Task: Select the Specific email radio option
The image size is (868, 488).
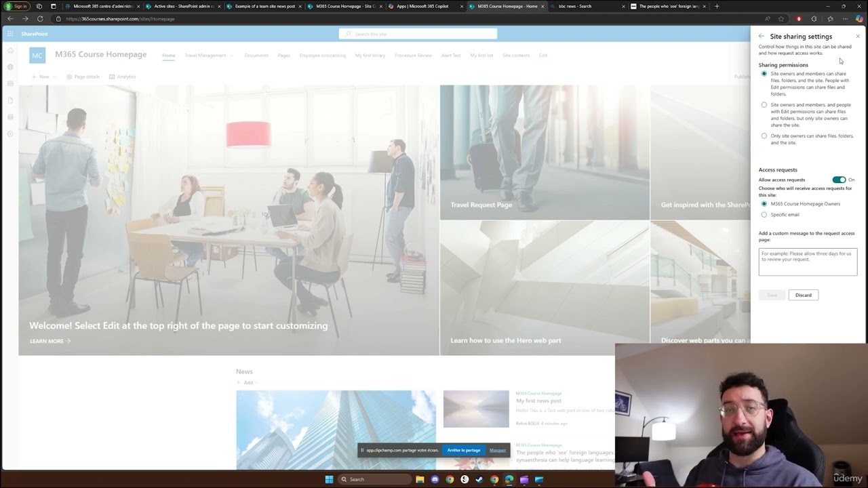Action: [x=764, y=215]
